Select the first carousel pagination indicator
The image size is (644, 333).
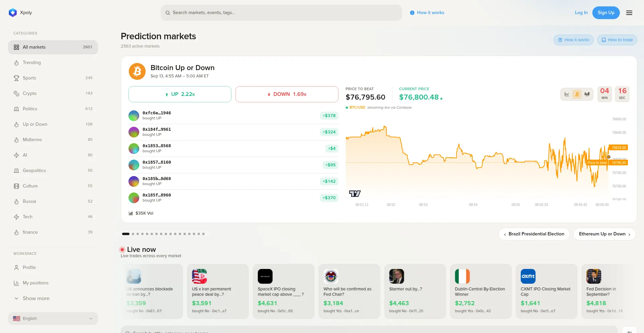(126, 234)
